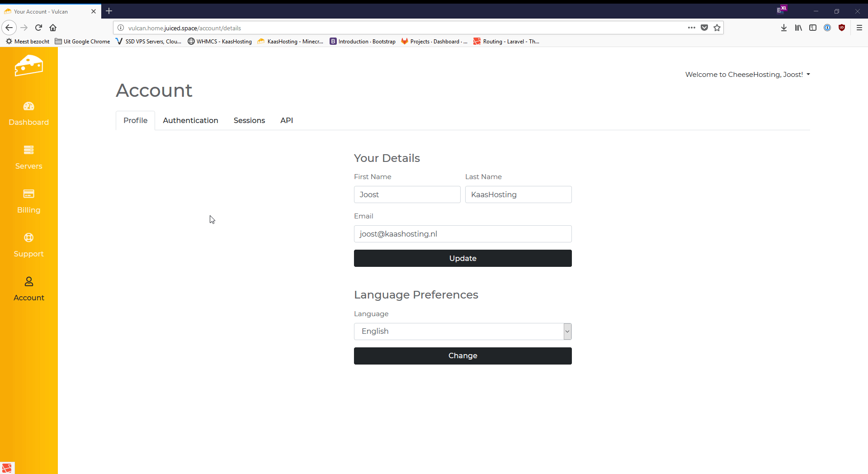Switch to the Sessions tab
This screenshot has width=868, height=474.
[x=249, y=120]
